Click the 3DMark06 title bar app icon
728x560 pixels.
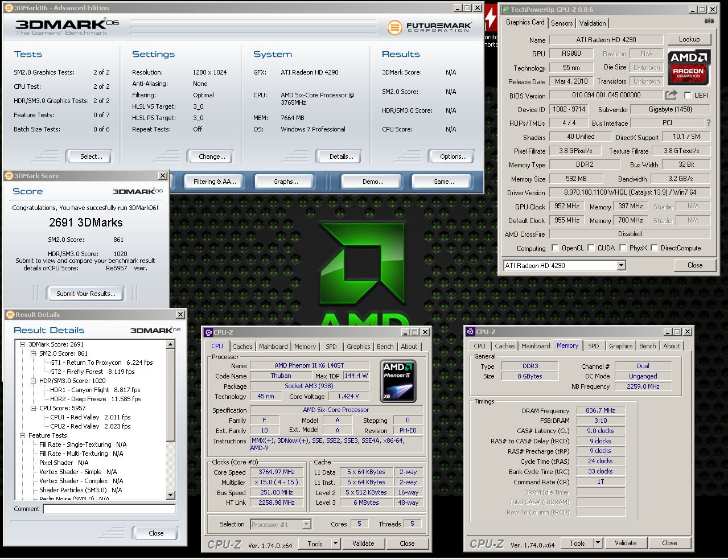click(9, 8)
